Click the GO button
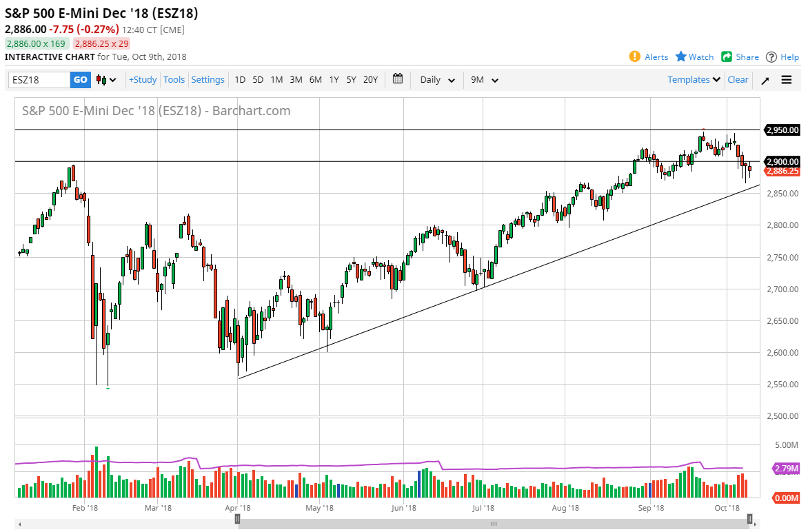Image resolution: width=808 pixels, height=532 pixels. pos(79,79)
